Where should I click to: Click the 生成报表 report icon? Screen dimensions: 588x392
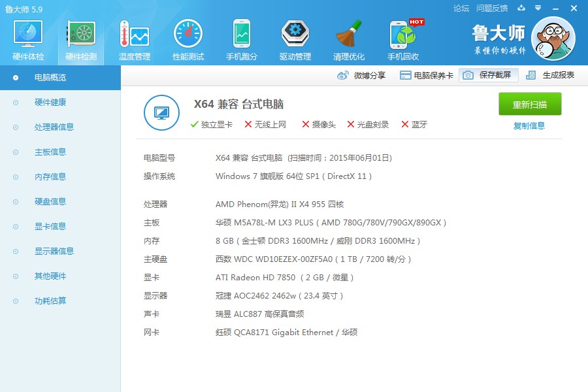coord(531,75)
